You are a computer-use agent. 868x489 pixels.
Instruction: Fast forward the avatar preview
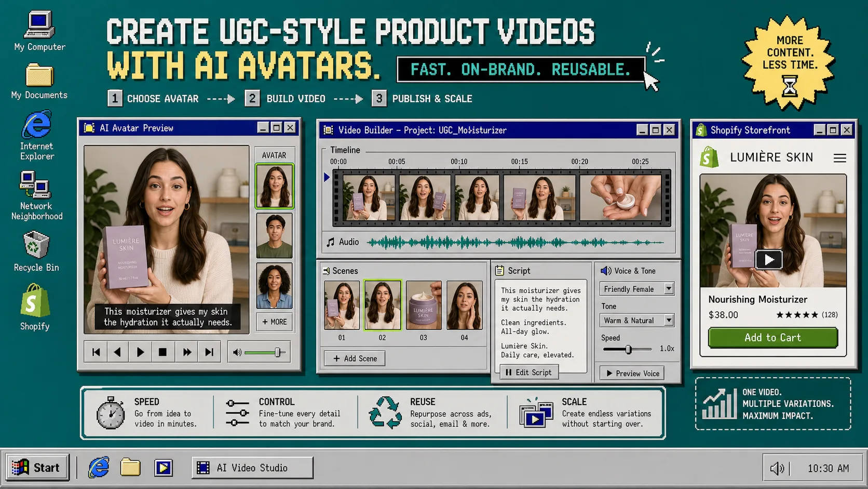click(x=186, y=352)
